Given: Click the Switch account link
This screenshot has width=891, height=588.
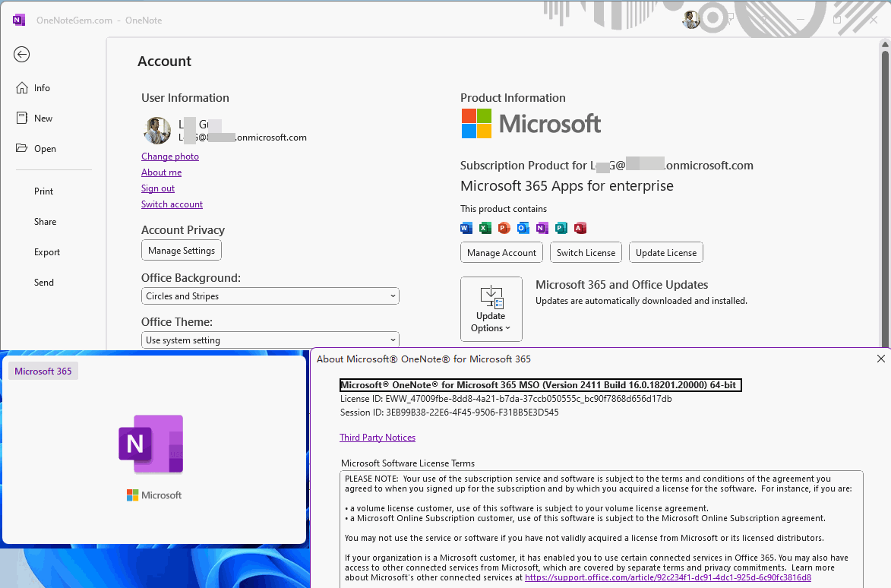Looking at the screenshot, I should coord(172,204).
